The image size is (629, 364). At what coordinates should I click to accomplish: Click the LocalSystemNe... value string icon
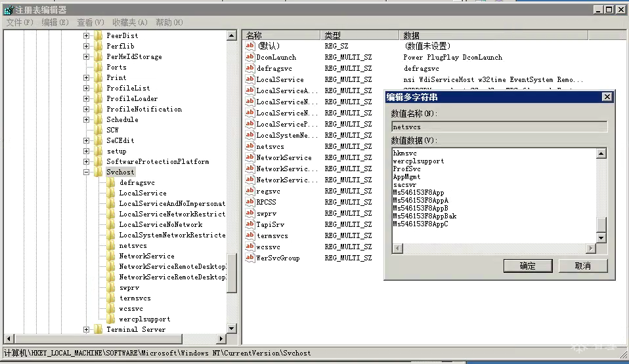(250, 135)
